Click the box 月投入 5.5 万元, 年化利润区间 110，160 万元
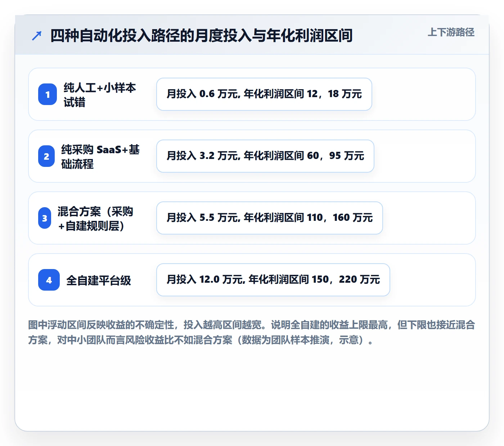This screenshot has width=504, height=446. (x=270, y=218)
